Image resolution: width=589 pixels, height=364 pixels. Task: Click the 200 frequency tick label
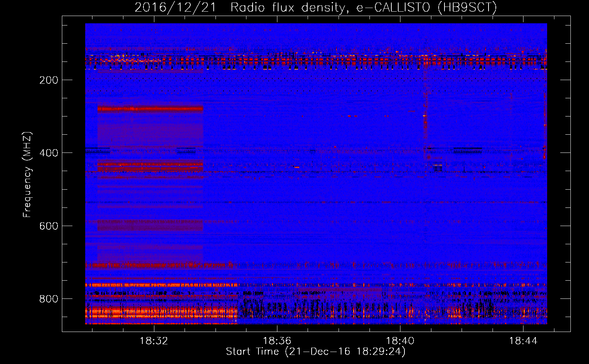click(49, 80)
